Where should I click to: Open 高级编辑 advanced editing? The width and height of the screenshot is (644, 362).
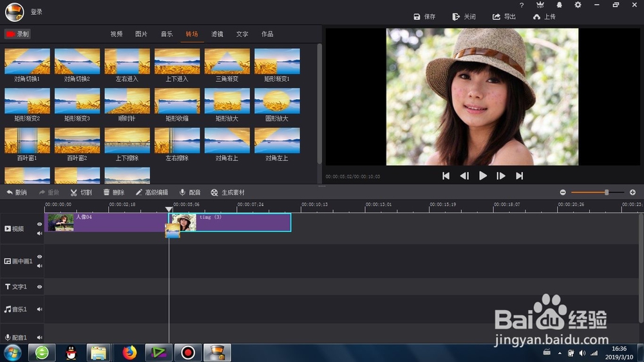click(x=152, y=193)
